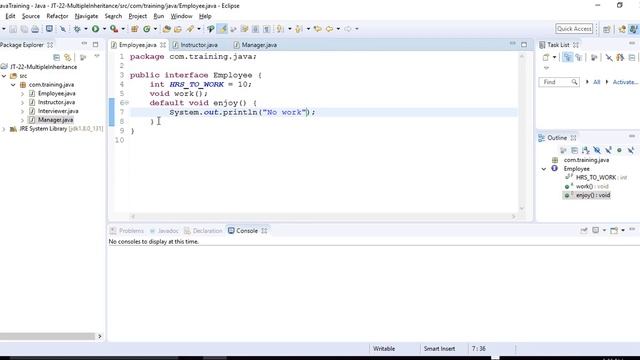Toggle Categorized view in Task List
The image size is (640, 360).
(567, 58)
